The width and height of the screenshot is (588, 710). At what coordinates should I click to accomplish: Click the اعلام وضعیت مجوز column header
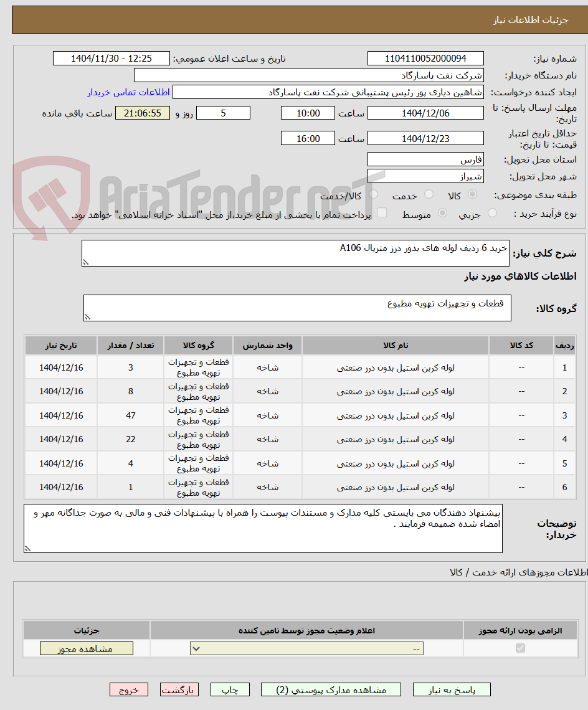click(306, 631)
